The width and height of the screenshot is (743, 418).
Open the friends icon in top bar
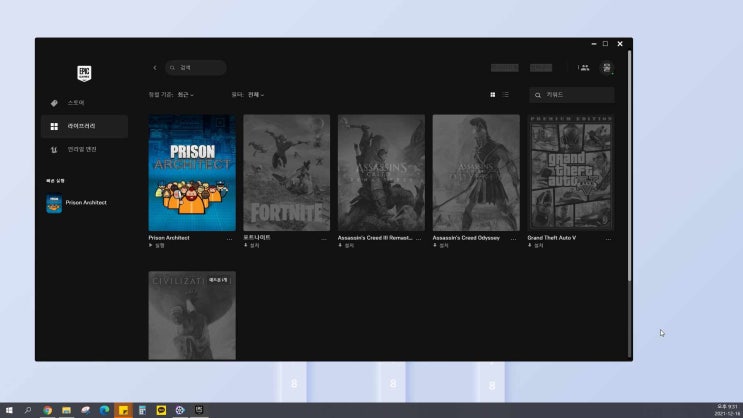point(583,68)
